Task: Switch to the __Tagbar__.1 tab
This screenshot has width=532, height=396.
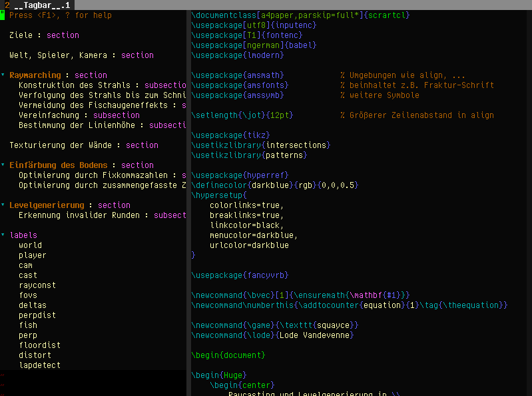Action: [41, 5]
